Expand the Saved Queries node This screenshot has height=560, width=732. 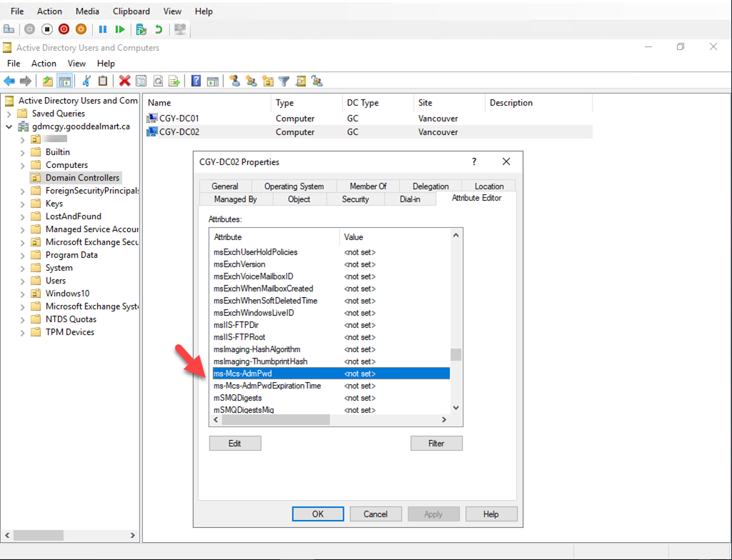pos(9,114)
